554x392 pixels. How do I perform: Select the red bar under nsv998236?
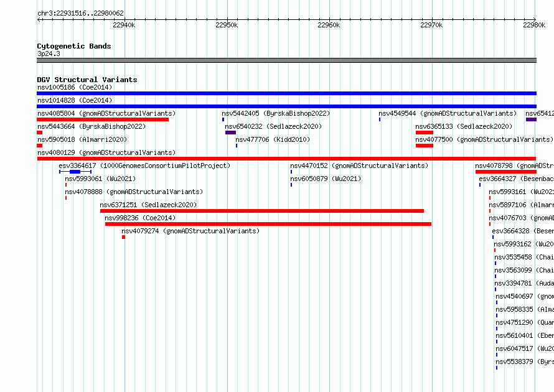click(x=268, y=224)
